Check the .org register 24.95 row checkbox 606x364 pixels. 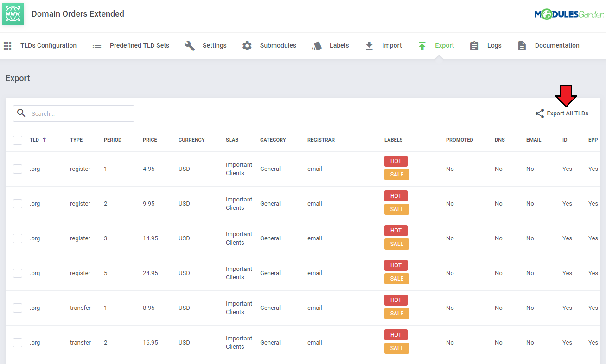point(18,273)
